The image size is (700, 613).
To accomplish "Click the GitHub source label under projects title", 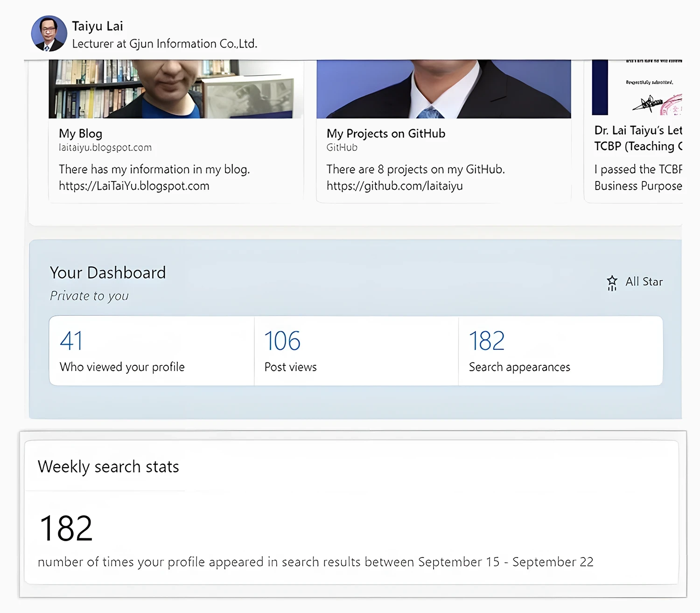I will tap(342, 148).
